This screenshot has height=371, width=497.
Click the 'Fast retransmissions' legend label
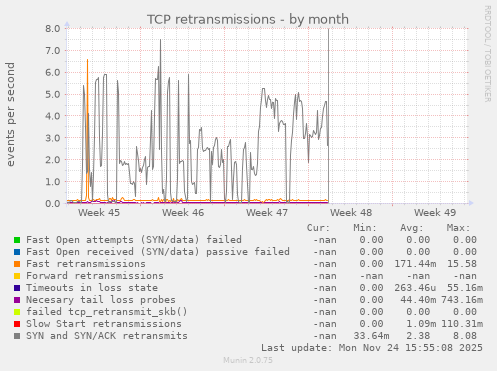86,264
